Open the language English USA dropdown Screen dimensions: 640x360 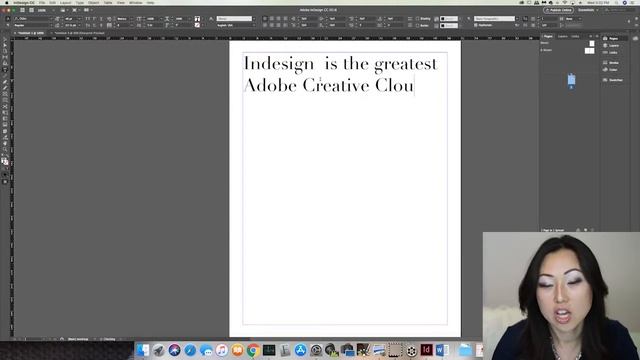254,25
